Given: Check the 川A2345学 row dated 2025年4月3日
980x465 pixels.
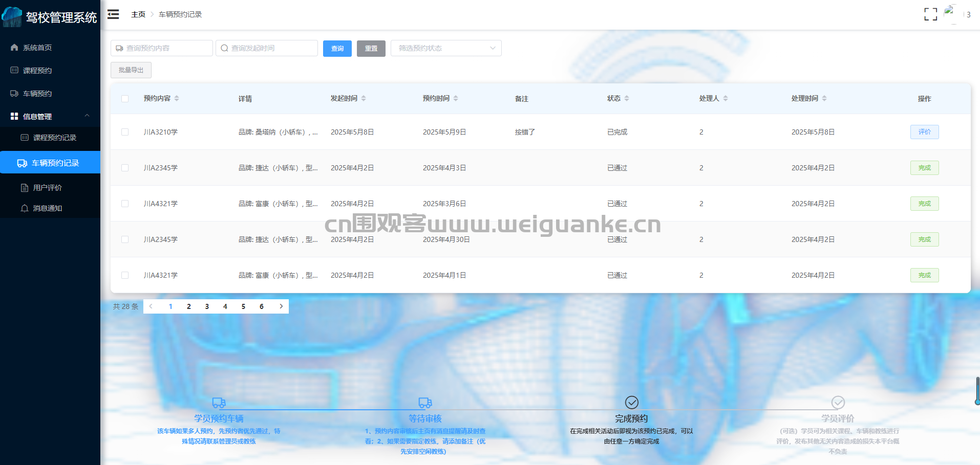Looking at the screenshot, I should tap(125, 168).
